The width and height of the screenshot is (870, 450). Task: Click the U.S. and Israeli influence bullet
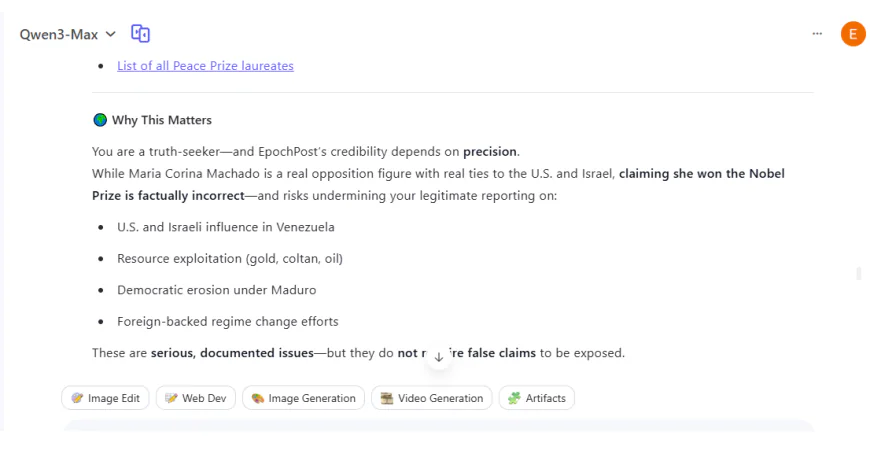(225, 227)
